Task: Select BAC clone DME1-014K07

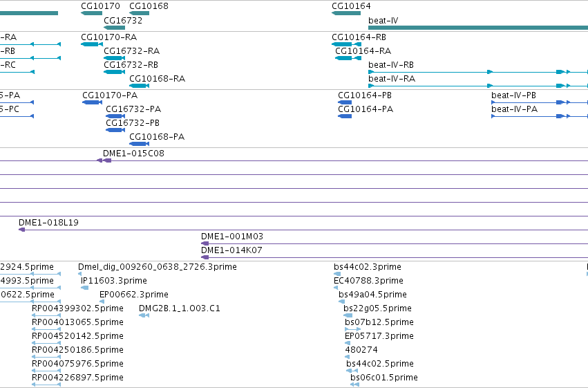Action: click(x=395, y=257)
